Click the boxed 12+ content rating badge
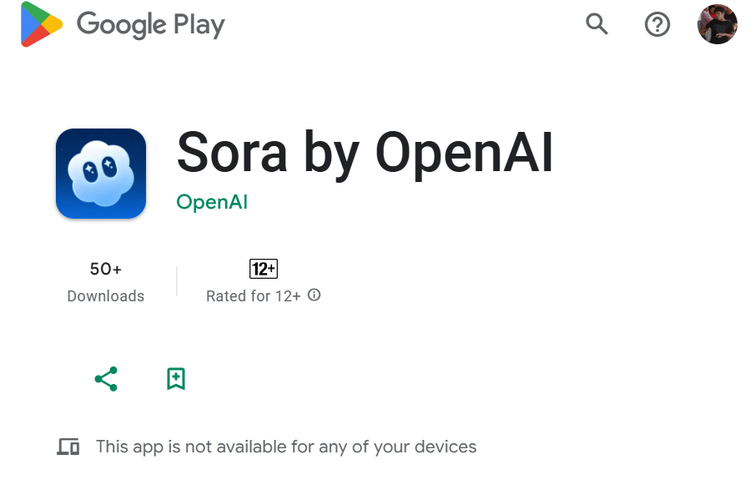 point(263,269)
